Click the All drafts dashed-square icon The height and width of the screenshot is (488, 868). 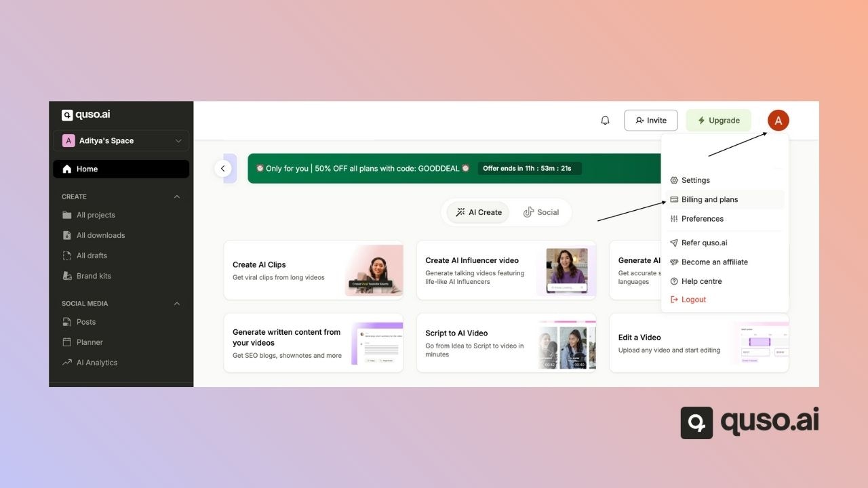(66, 256)
